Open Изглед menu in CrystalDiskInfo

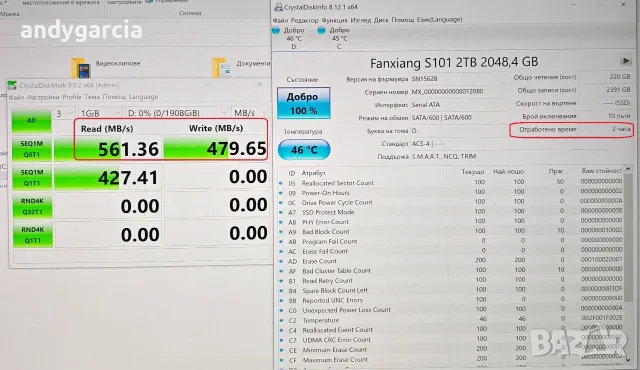(x=361, y=20)
